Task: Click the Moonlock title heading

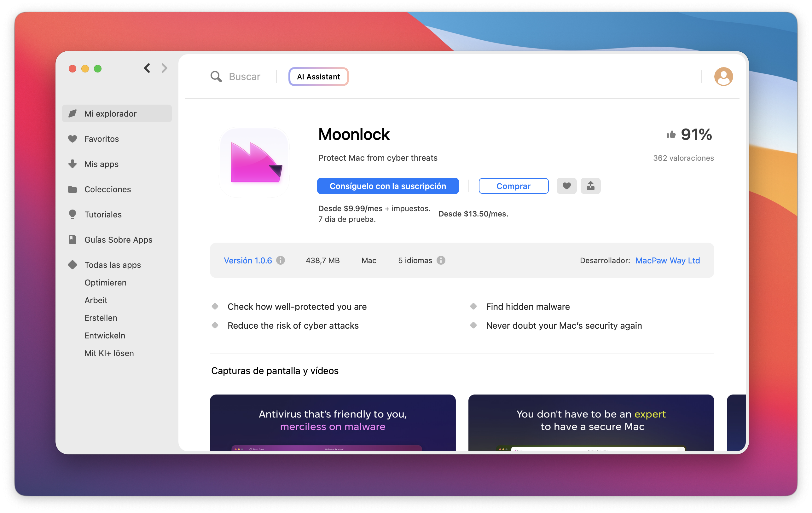Action: pyautogui.click(x=354, y=134)
